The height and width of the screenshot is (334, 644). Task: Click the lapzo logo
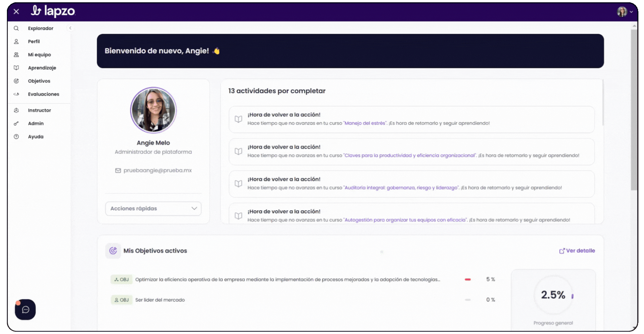click(x=53, y=11)
